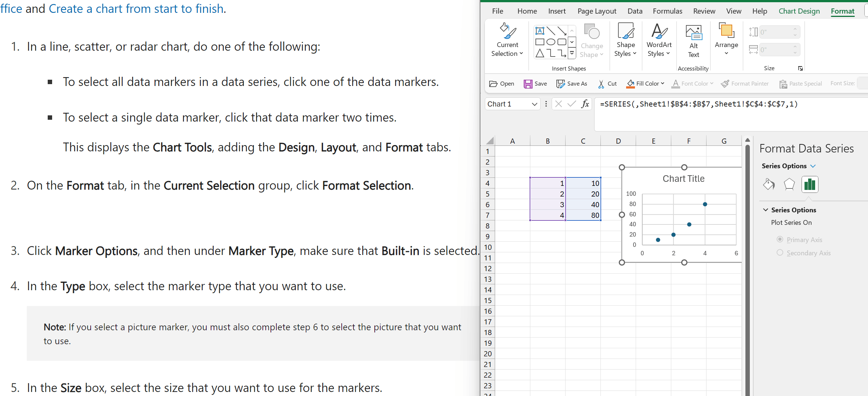868x396 pixels.
Task: Open the Fill Color dropdown arrow
Action: pyautogui.click(x=663, y=83)
